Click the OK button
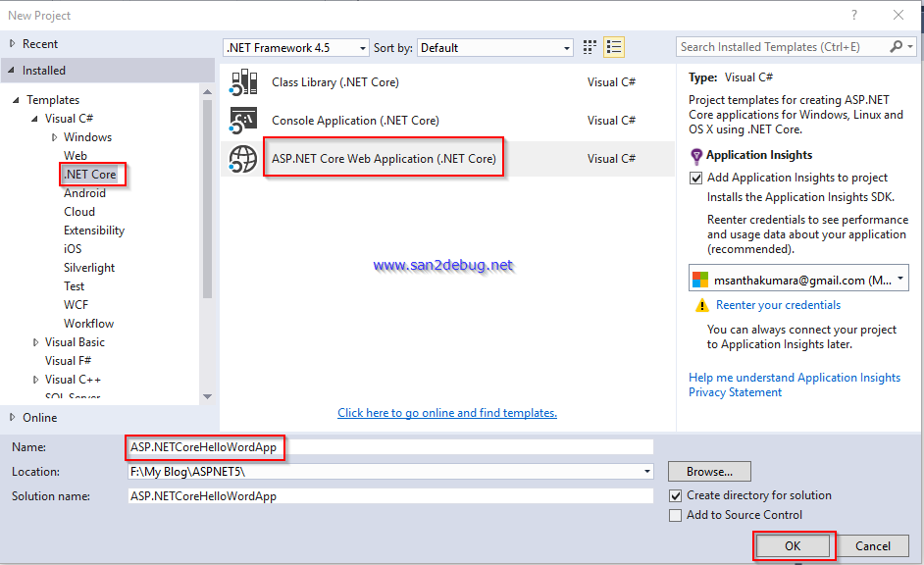Image resolution: width=924 pixels, height=565 pixels. [x=793, y=546]
